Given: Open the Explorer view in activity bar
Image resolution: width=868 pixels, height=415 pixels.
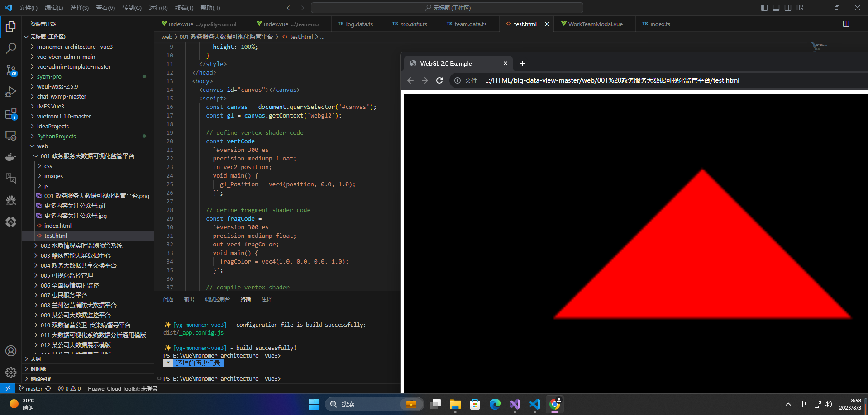Looking at the screenshot, I should (11, 27).
